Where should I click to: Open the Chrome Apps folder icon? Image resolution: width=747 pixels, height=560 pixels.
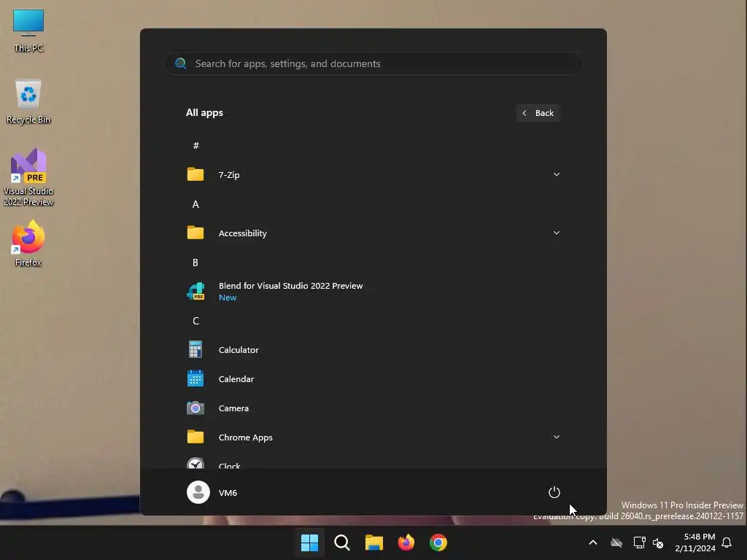196,437
